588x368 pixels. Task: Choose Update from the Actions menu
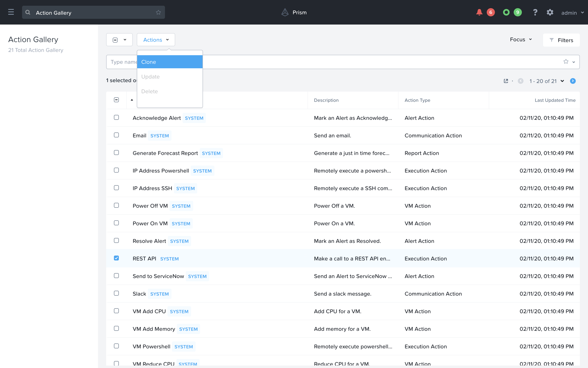[170, 77]
